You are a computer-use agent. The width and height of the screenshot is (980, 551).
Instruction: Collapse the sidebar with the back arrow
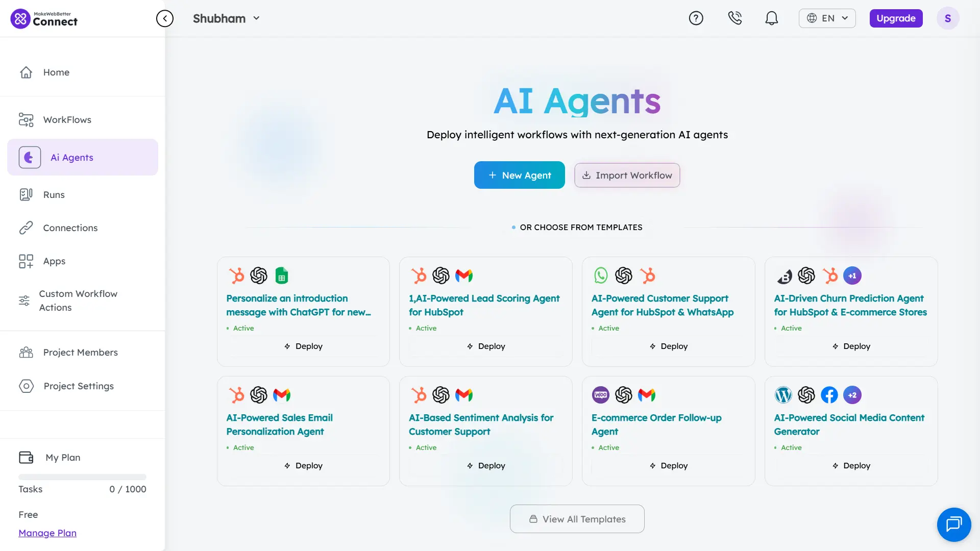[164, 18]
